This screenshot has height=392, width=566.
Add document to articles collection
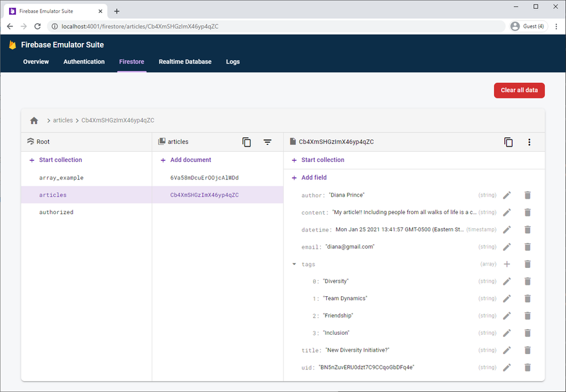(x=186, y=160)
